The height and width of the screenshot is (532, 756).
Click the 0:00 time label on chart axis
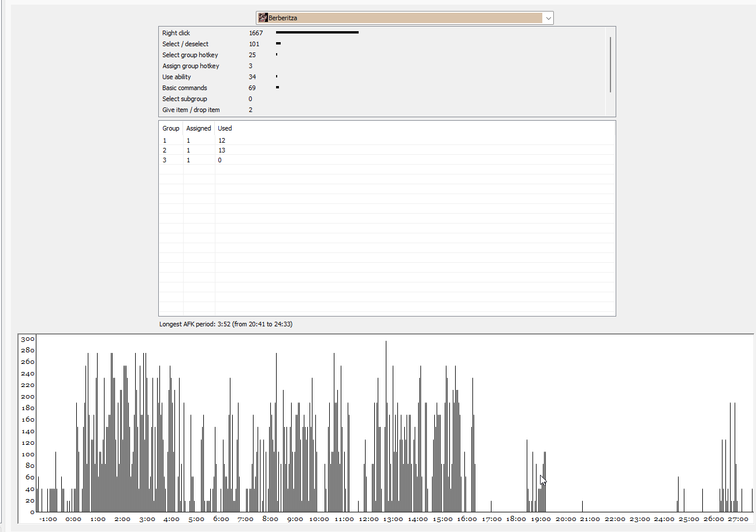(x=73, y=519)
